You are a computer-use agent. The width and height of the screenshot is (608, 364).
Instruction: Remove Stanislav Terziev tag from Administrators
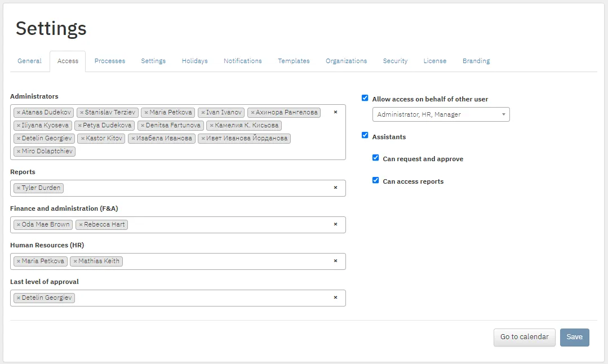(82, 113)
